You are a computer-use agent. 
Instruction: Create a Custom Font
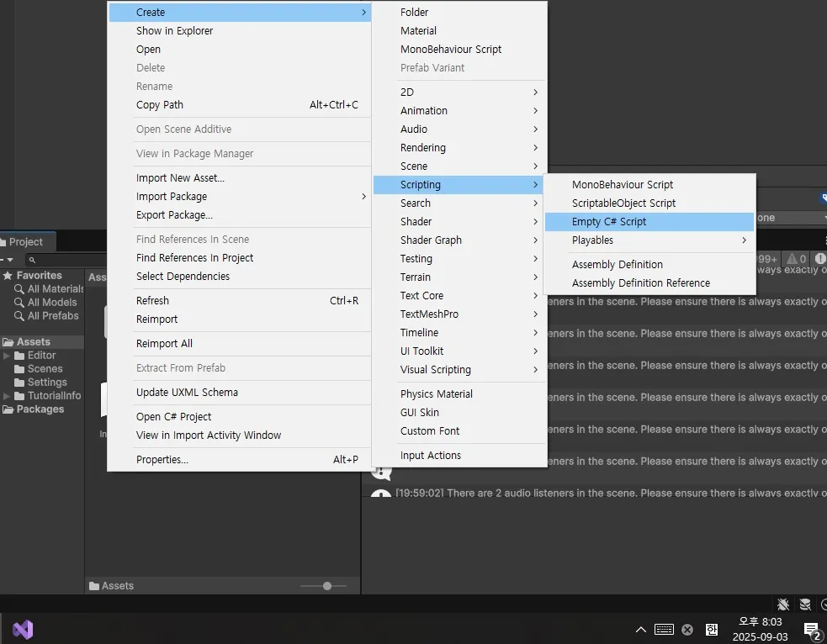tap(459, 430)
